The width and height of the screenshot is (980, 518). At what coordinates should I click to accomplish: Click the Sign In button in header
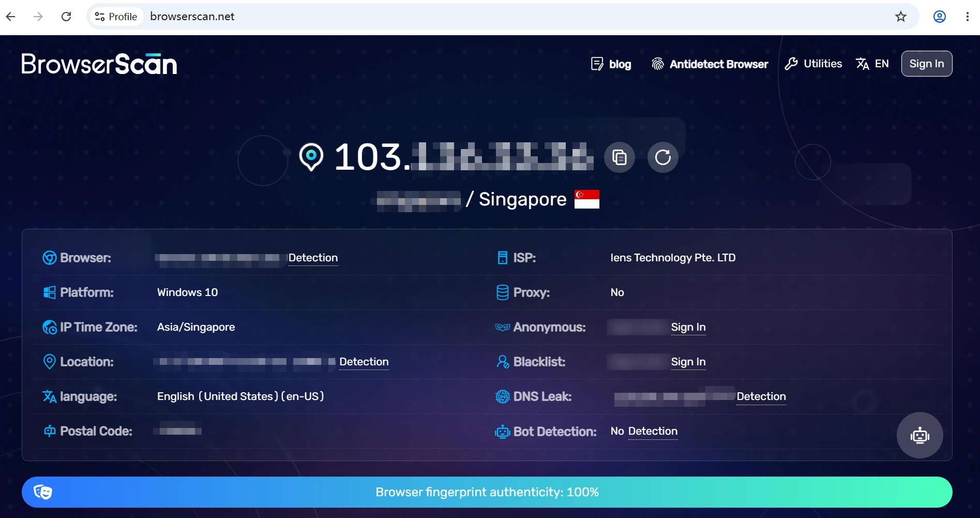tap(927, 64)
